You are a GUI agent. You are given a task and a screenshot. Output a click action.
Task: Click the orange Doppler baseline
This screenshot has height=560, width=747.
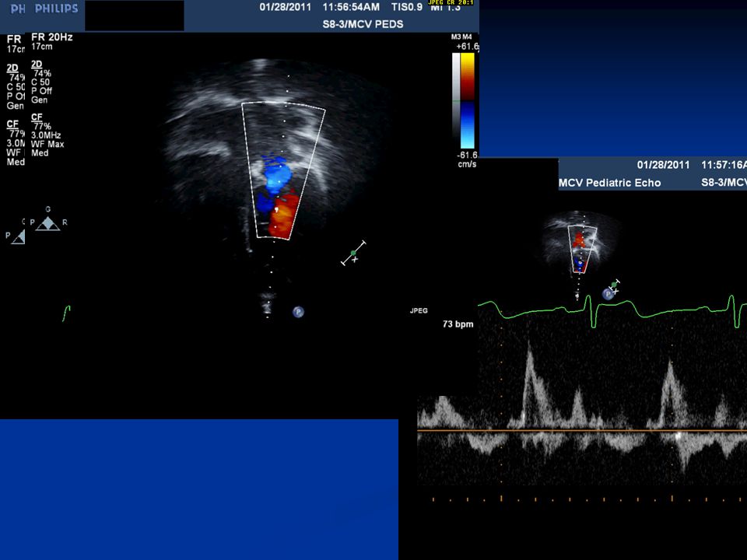[582, 430]
